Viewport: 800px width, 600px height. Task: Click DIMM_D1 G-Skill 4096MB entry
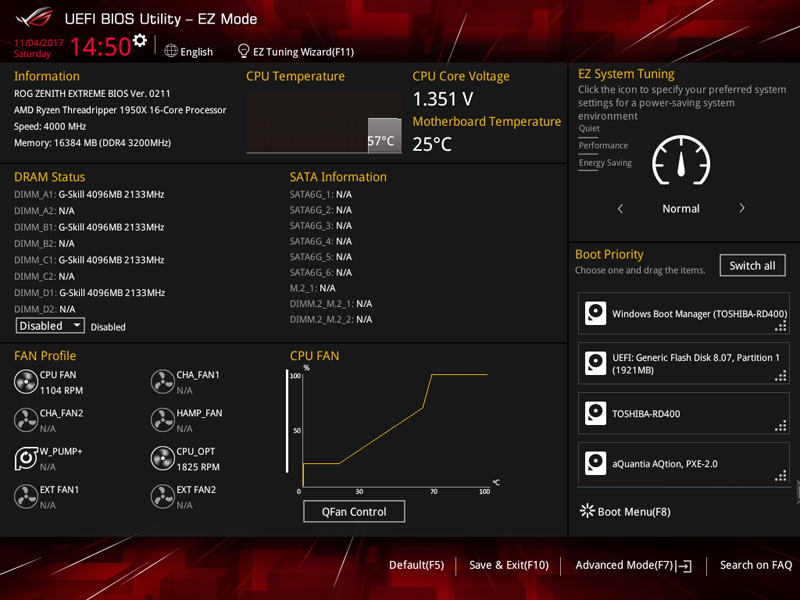[89, 292]
